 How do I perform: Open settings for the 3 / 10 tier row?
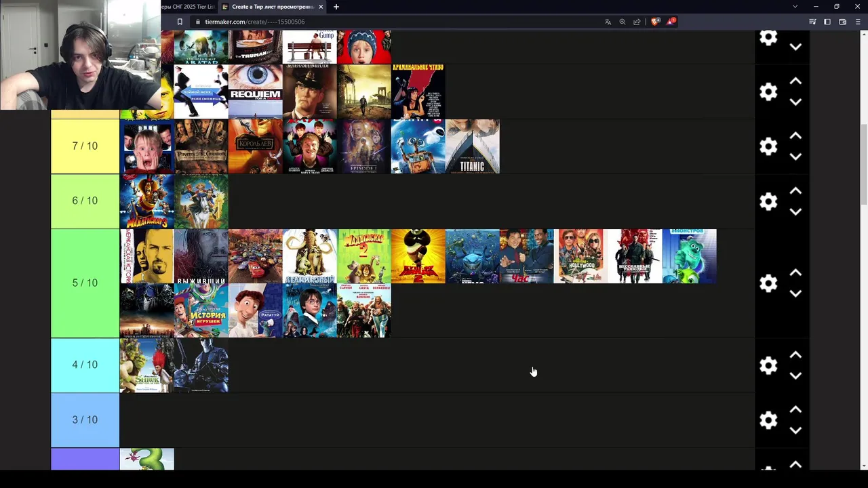click(x=768, y=420)
